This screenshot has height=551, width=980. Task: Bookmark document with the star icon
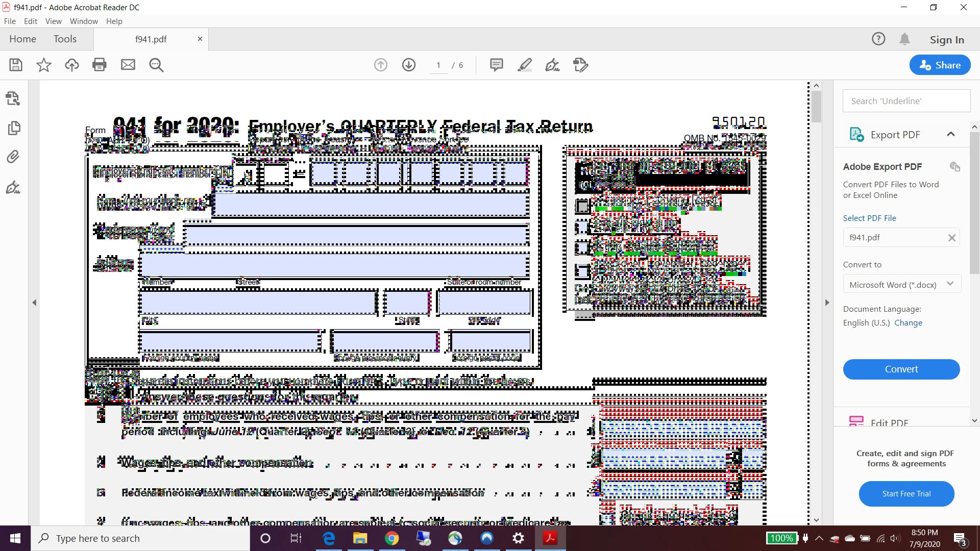[x=44, y=65]
